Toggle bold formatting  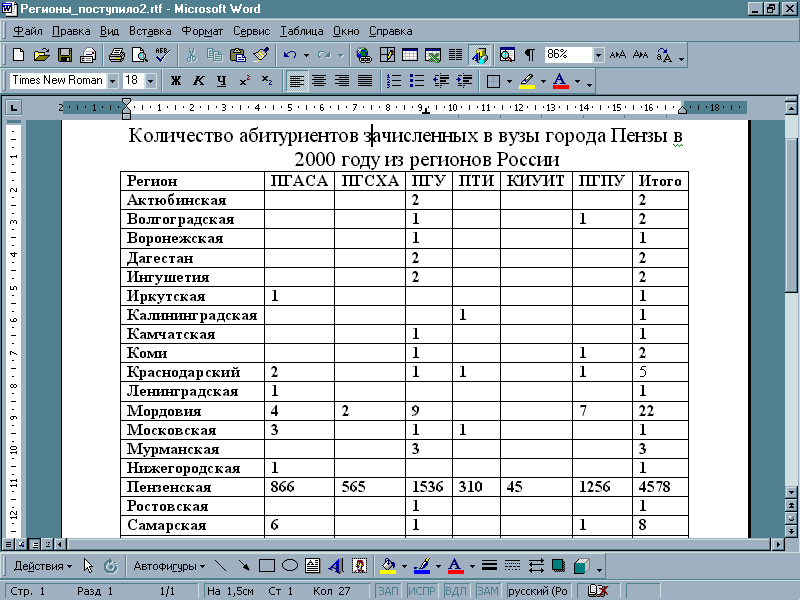(x=176, y=81)
